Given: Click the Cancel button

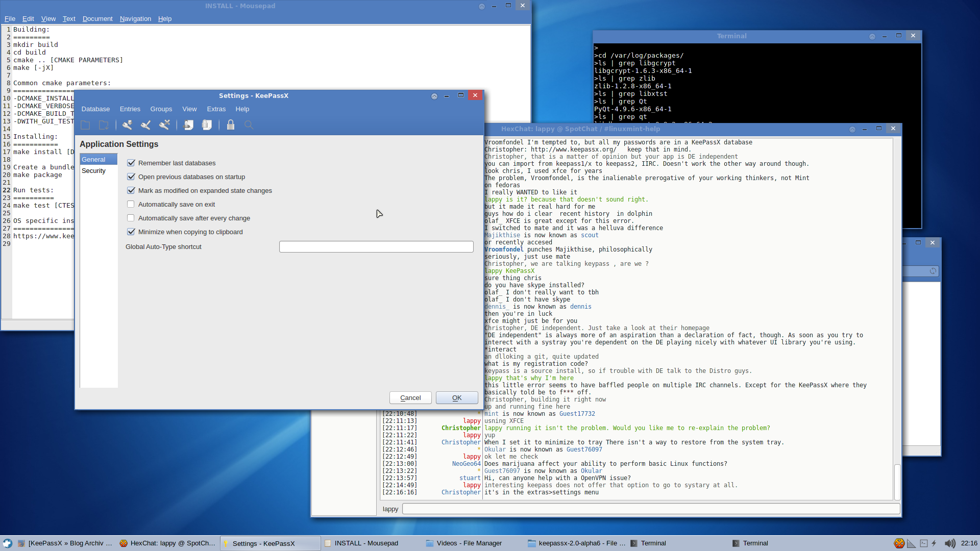Looking at the screenshot, I should 410,397.
